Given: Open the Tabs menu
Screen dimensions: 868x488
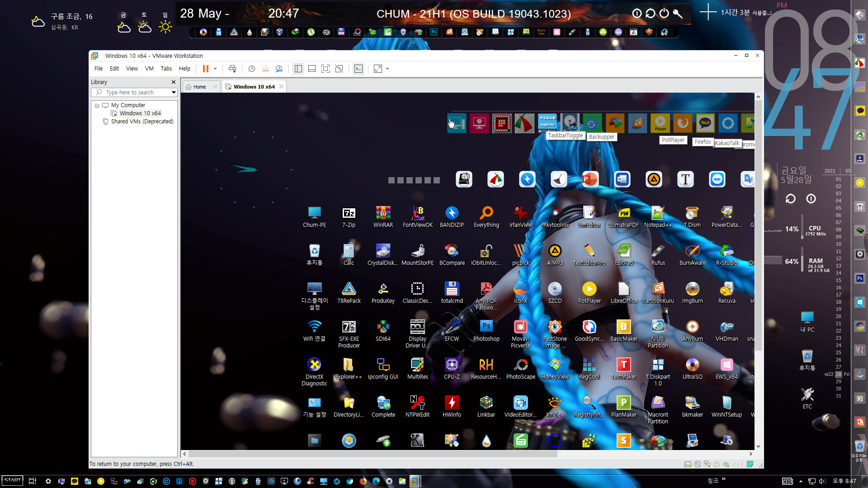Looking at the screenshot, I should 166,69.
